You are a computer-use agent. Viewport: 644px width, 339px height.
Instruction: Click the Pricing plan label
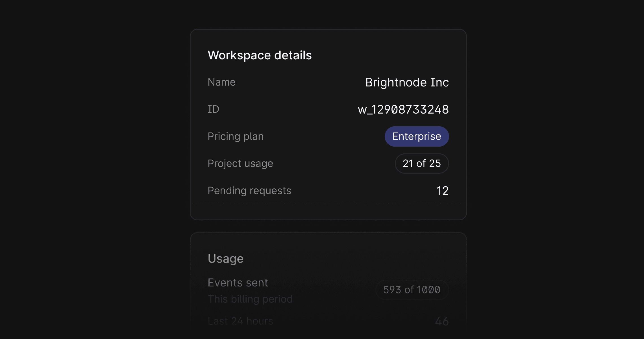click(x=235, y=136)
